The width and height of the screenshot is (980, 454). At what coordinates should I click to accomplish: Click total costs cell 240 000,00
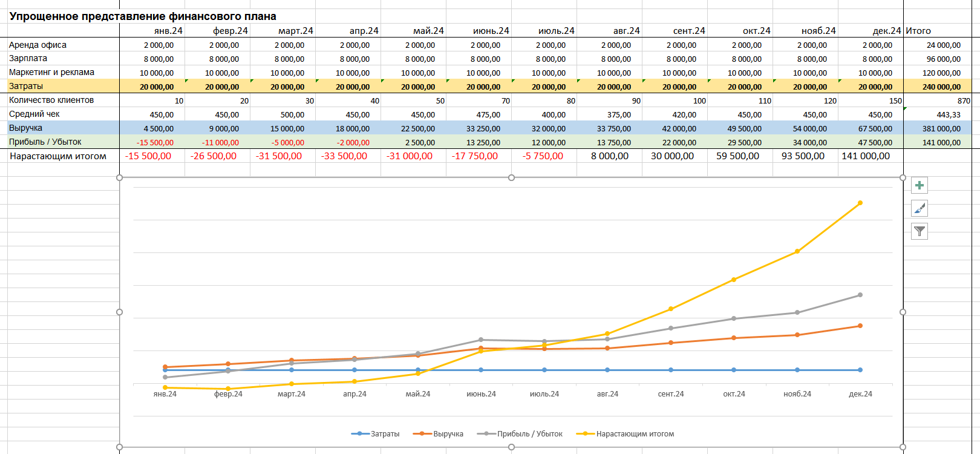938,87
